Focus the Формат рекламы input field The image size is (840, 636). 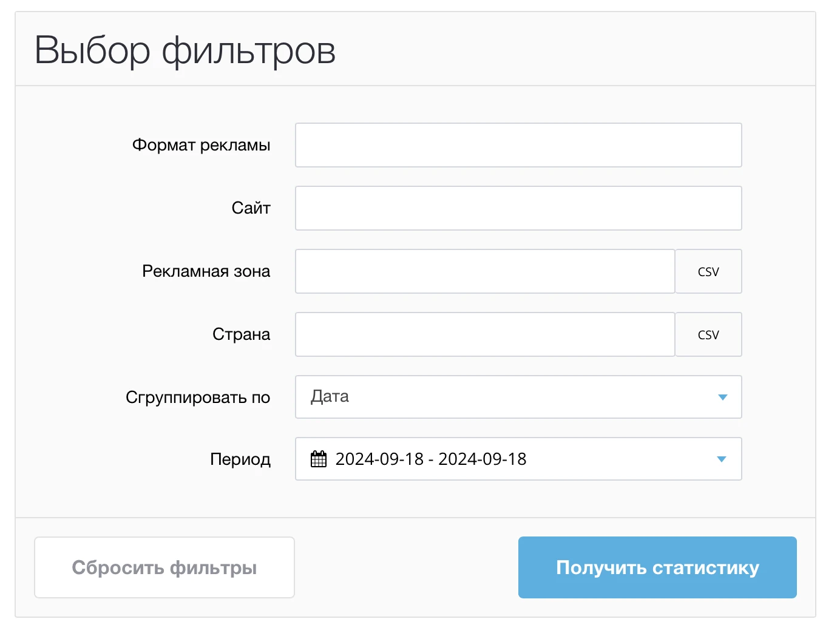click(518, 145)
